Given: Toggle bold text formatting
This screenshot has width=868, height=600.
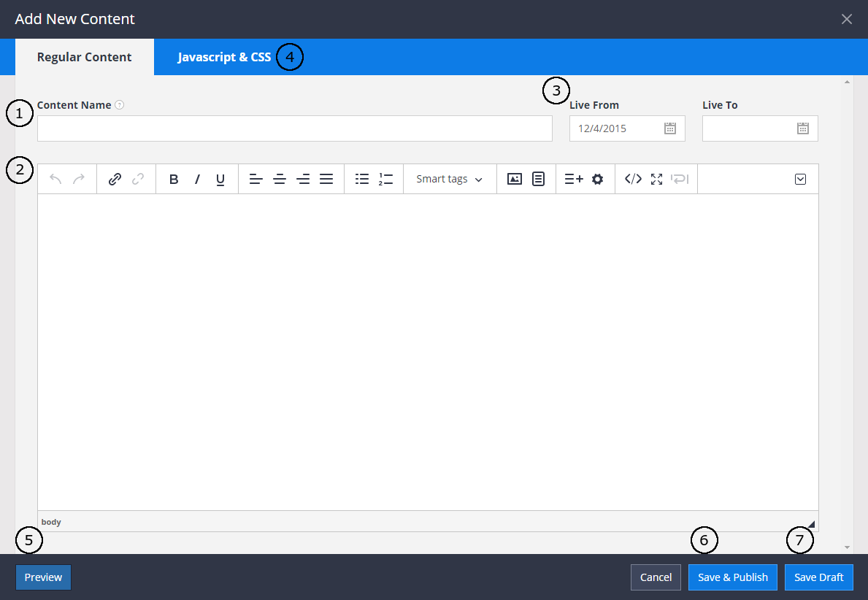Looking at the screenshot, I should (174, 179).
